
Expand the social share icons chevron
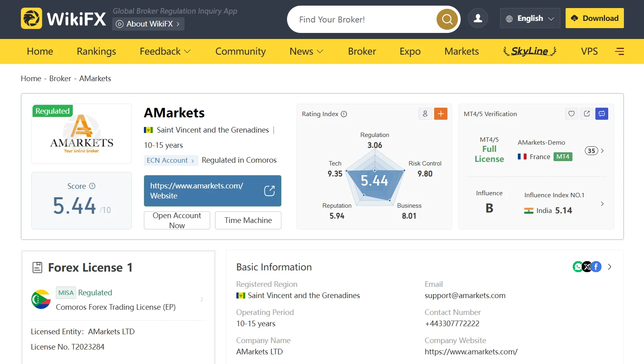pyautogui.click(x=609, y=267)
